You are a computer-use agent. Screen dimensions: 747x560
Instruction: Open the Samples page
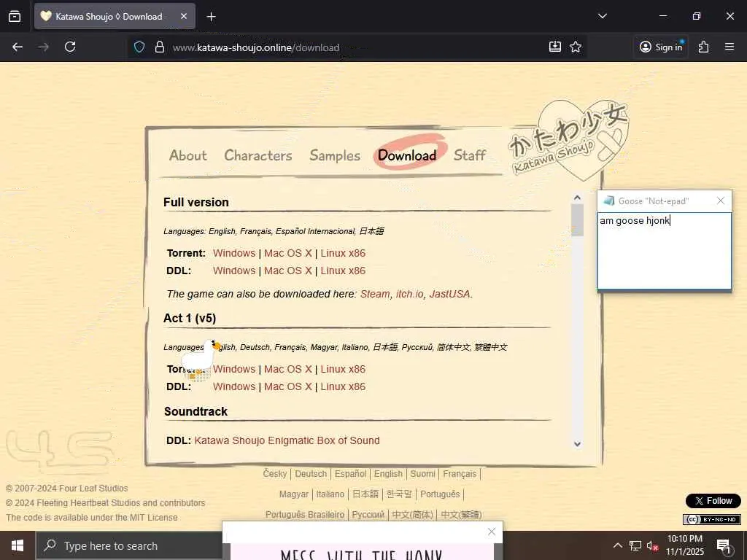(335, 156)
